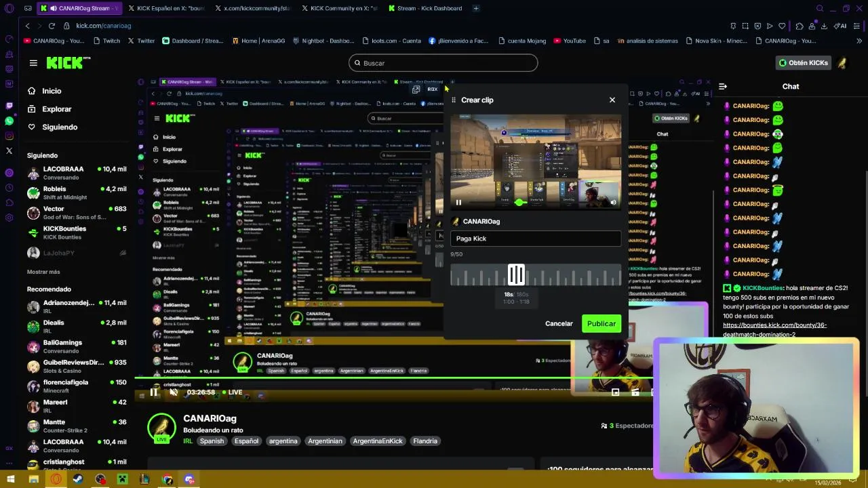This screenshot has width=868, height=488.
Task: Expand the bookmarks overflow chevron
Action: tap(859, 41)
